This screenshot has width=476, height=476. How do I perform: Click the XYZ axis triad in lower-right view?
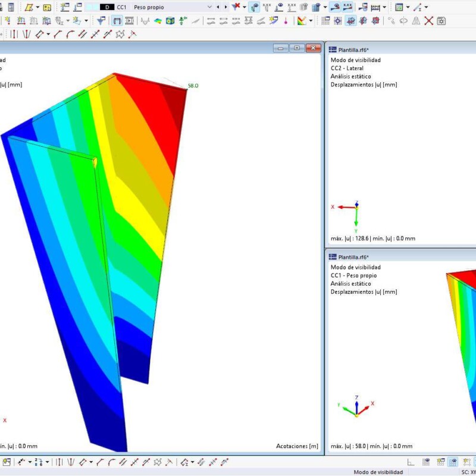(356, 406)
